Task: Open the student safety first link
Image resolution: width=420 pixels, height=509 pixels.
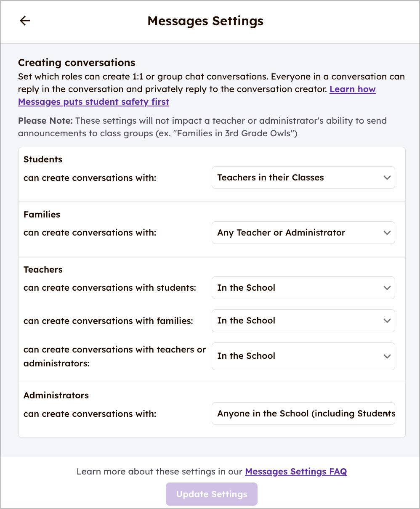Action: 93,102
